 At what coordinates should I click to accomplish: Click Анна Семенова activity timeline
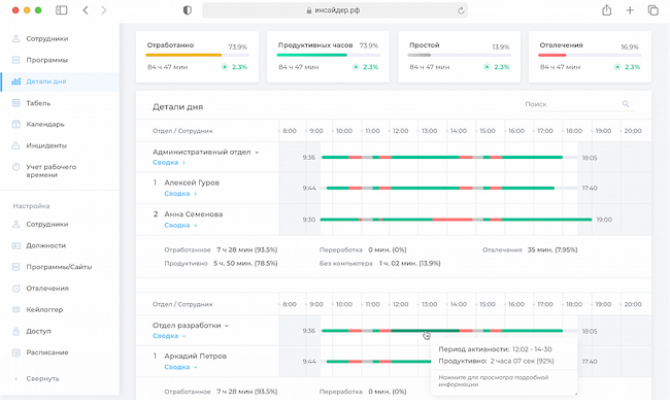tap(456, 220)
